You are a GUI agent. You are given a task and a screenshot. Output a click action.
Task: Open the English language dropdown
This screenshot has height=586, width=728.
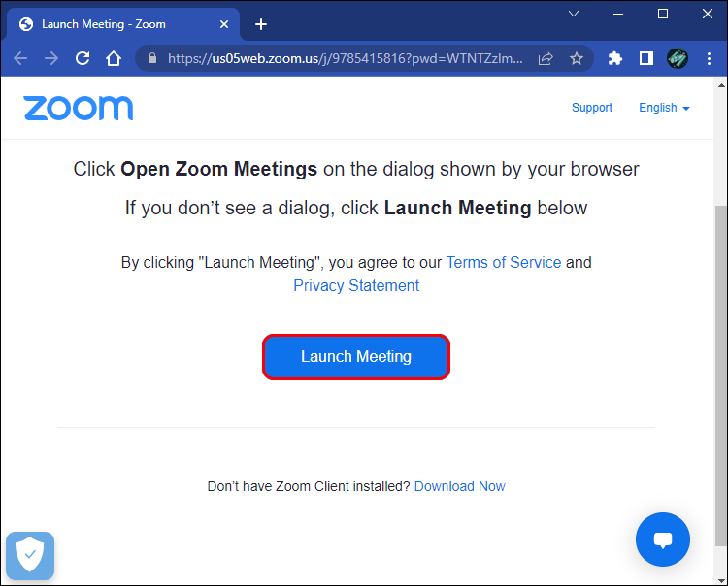pyautogui.click(x=664, y=108)
